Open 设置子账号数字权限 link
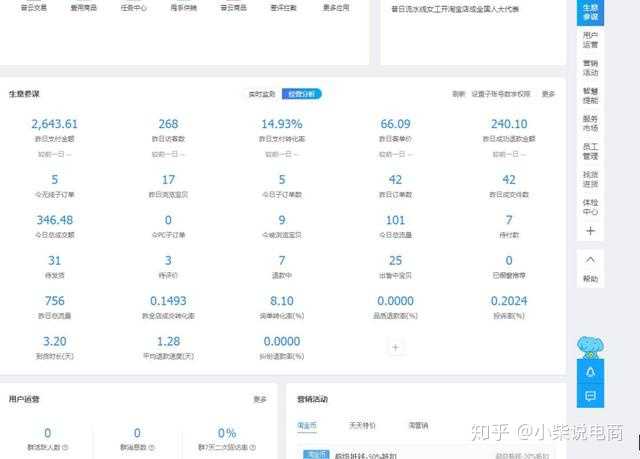This screenshot has height=459, width=640. pyautogui.click(x=501, y=94)
